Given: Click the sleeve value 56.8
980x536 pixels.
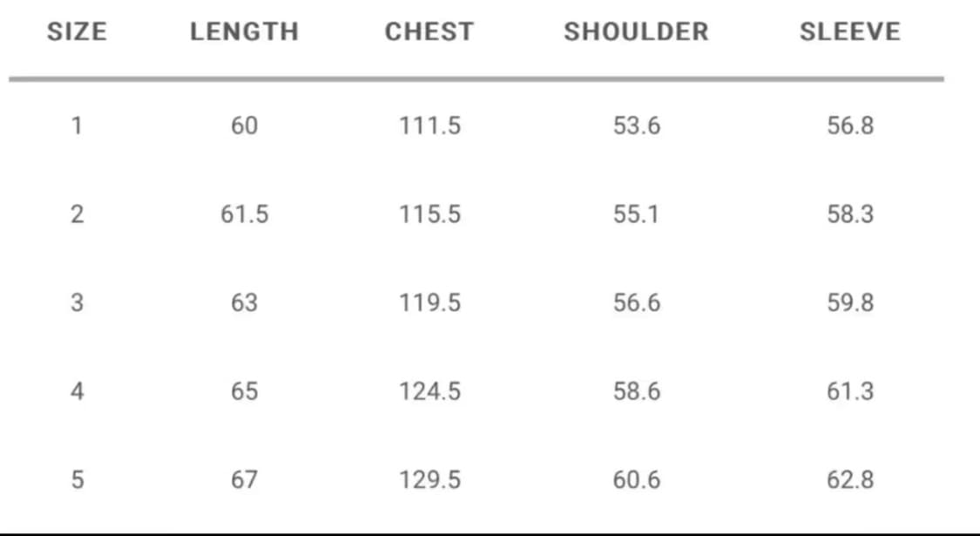Looking at the screenshot, I should click(849, 126).
